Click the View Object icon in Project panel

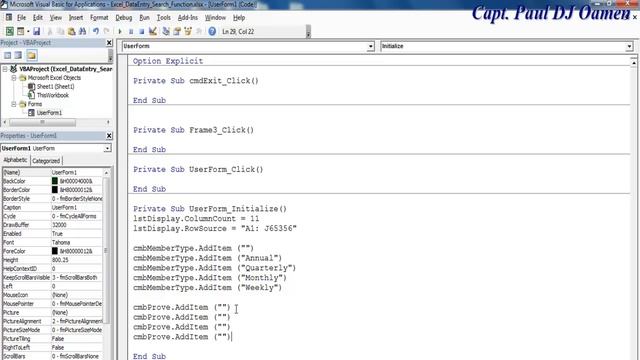pos(18,55)
